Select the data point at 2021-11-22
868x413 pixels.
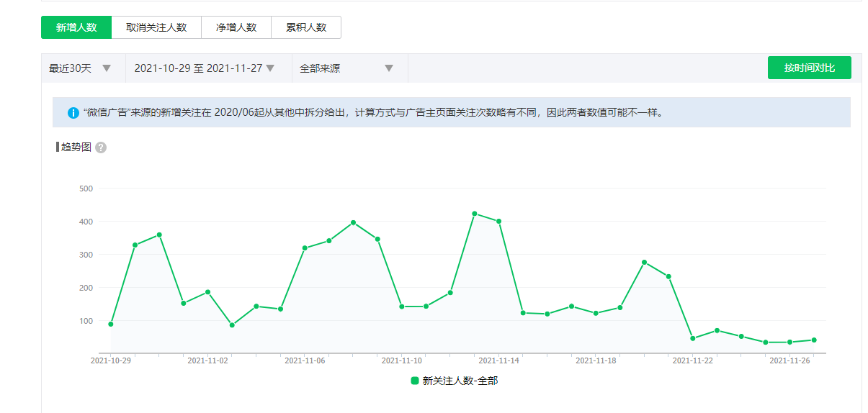tap(692, 338)
